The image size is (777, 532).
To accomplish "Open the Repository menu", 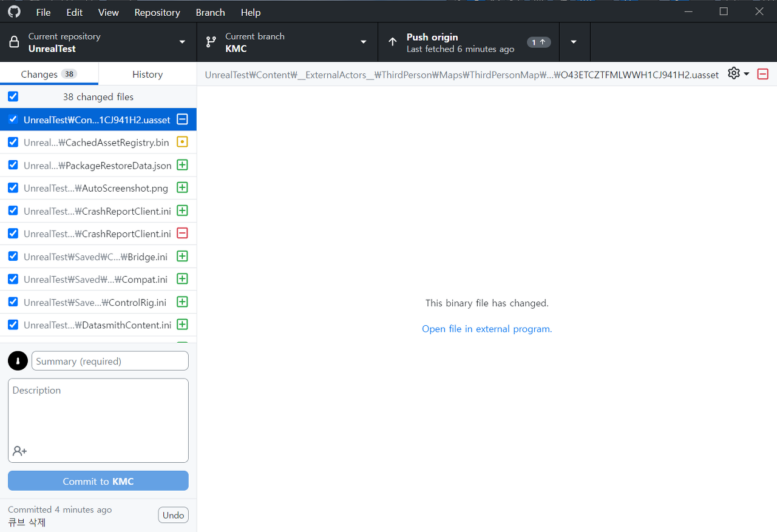I will point(157,12).
